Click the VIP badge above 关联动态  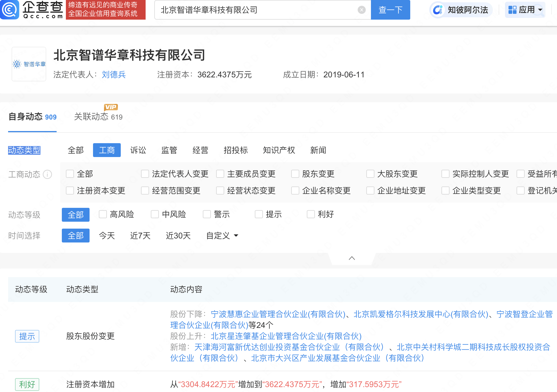point(111,107)
